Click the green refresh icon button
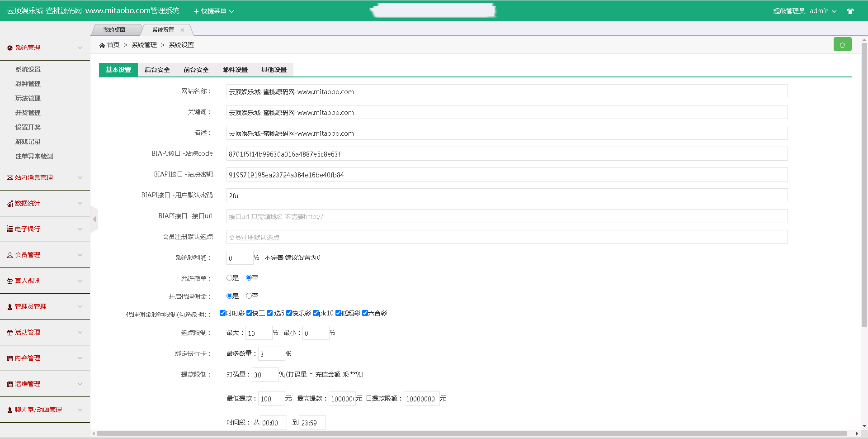This screenshot has height=439, width=868. [842, 45]
